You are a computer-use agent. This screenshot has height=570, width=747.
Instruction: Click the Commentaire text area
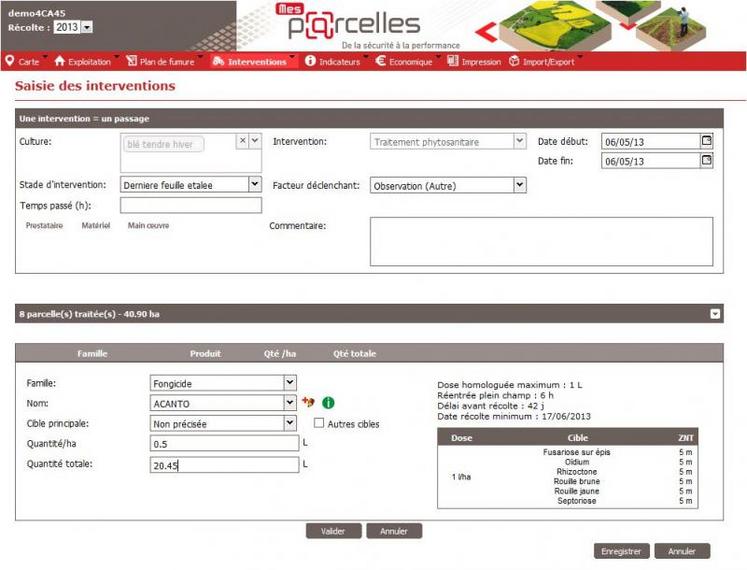[x=541, y=241]
